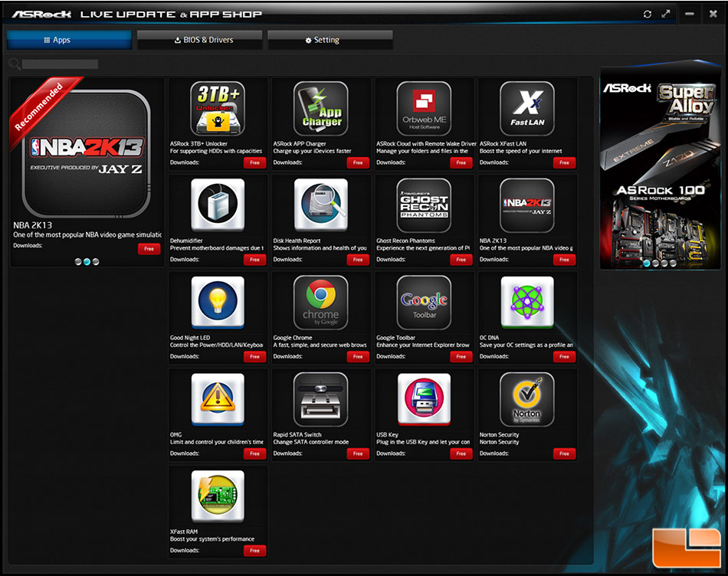Select third dot of recommended carousel
Screen dimensions: 728x576
click(x=96, y=262)
